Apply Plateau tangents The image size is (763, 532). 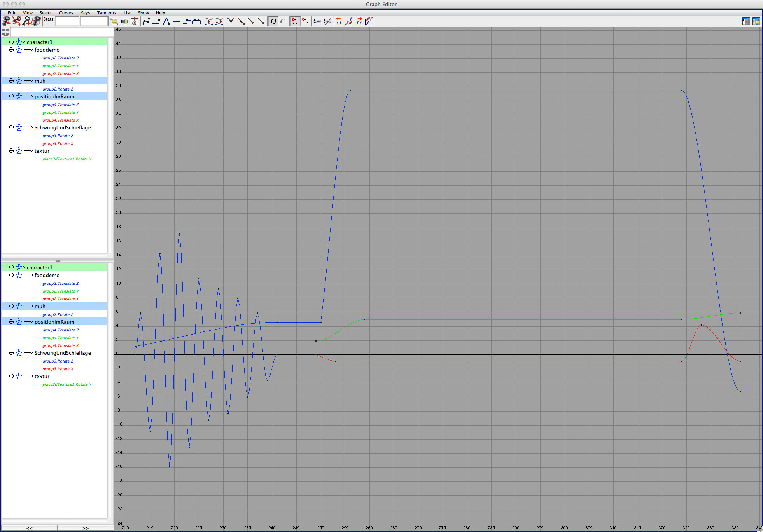[x=197, y=22]
